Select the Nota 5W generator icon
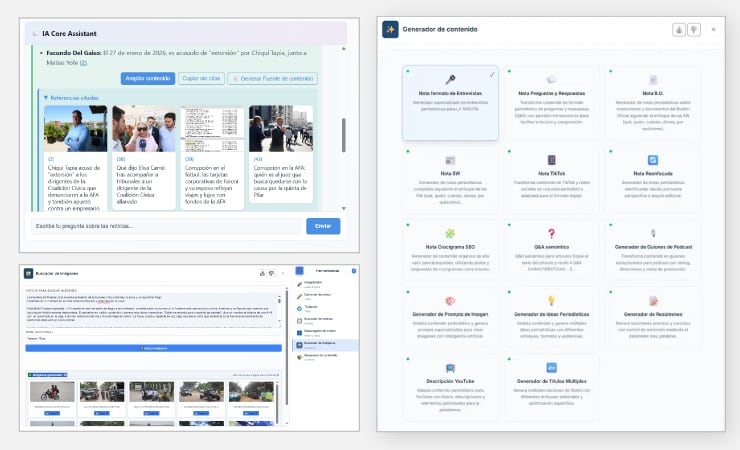 (x=450, y=160)
